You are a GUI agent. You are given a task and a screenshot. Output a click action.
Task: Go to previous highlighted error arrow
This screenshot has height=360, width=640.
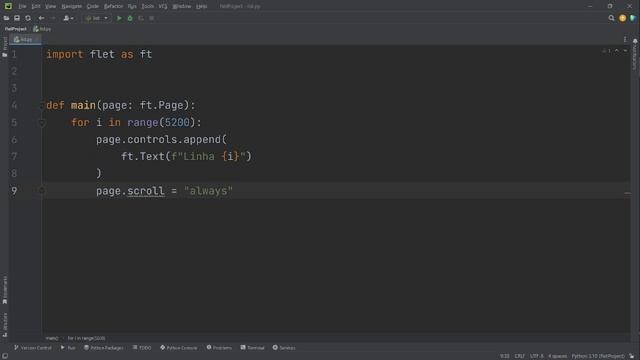pyautogui.click(x=617, y=51)
